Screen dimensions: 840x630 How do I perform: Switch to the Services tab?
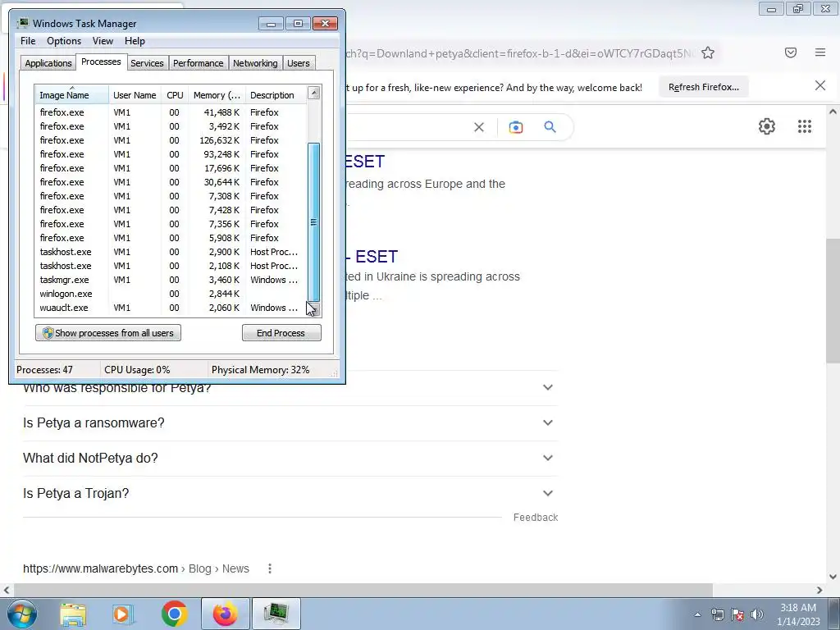click(147, 63)
